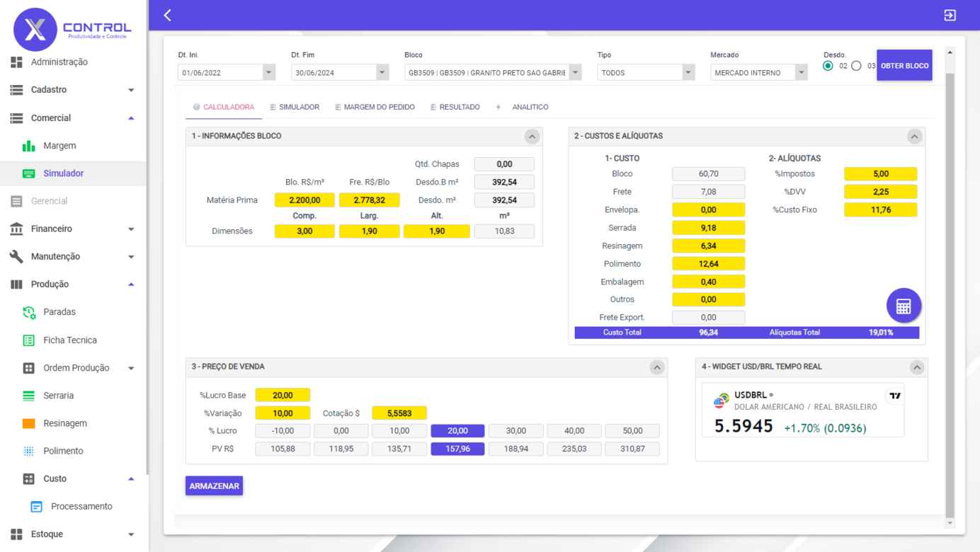This screenshot has height=552, width=980.
Task: Click the Polimento cost field 12,64
Action: [x=708, y=264]
